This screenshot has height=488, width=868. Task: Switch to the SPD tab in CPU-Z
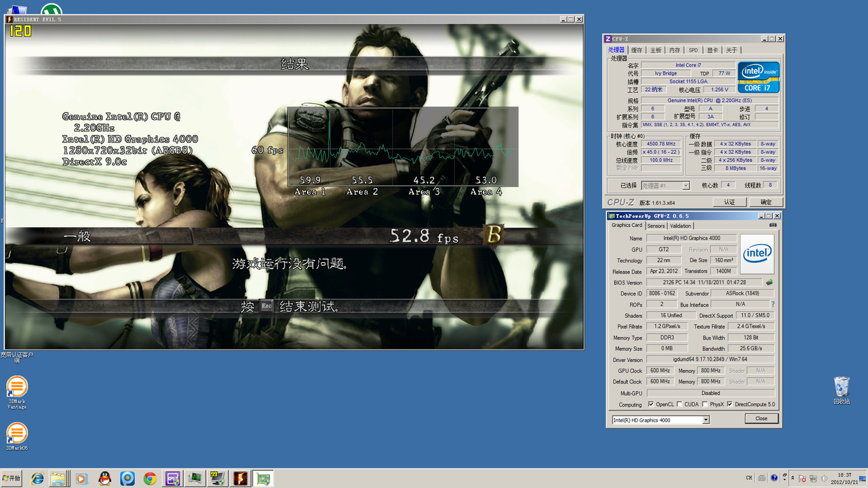pyautogui.click(x=693, y=50)
